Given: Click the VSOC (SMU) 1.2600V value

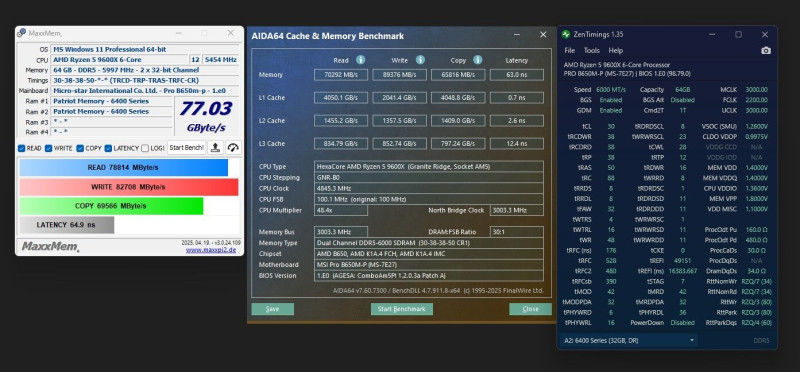Looking at the screenshot, I should pyautogui.click(x=756, y=126).
